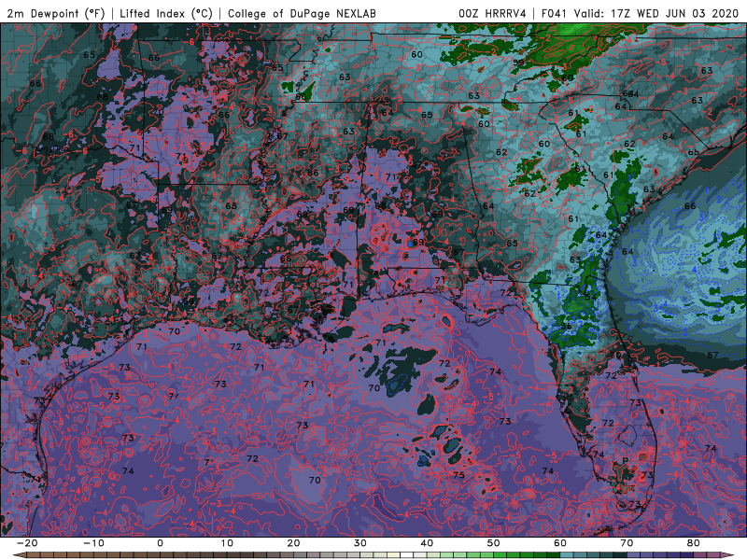This screenshot has height=560, width=747.
Task: Click the '10' label on the color scale
Action: pyautogui.click(x=227, y=543)
